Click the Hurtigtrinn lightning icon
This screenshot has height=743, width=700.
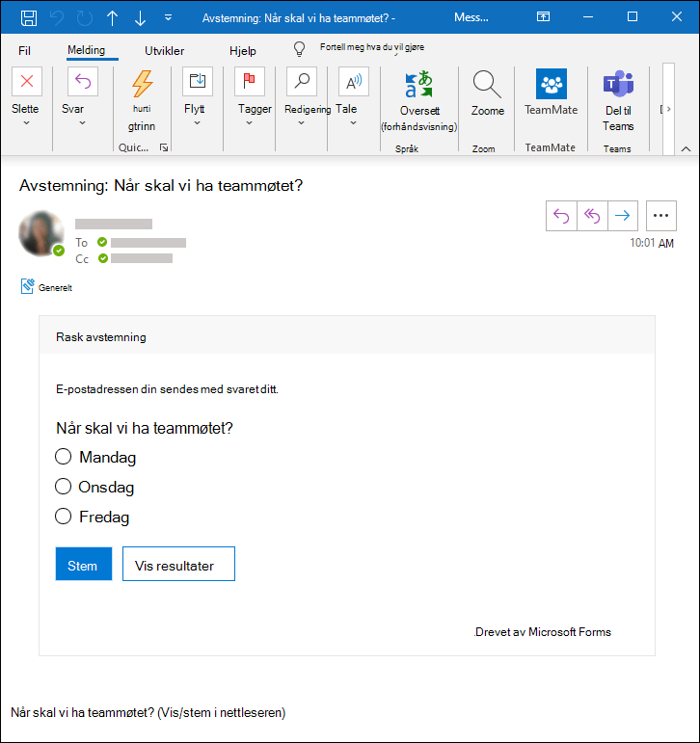tap(142, 84)
